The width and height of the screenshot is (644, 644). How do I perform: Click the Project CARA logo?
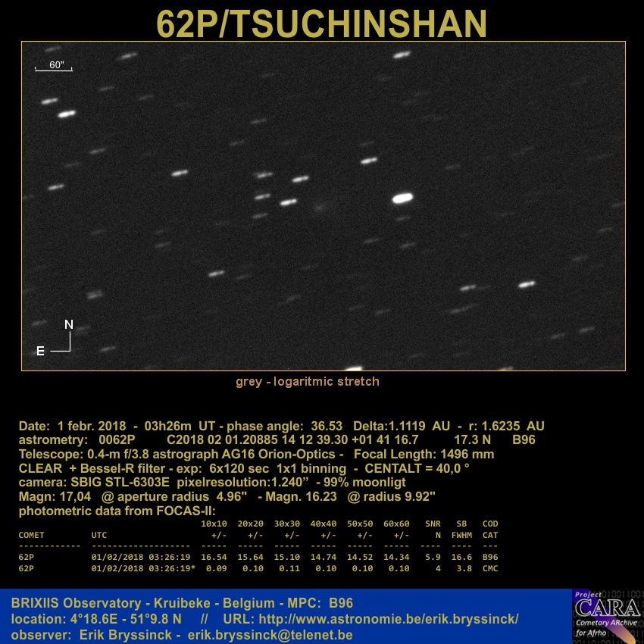(608, 617)
